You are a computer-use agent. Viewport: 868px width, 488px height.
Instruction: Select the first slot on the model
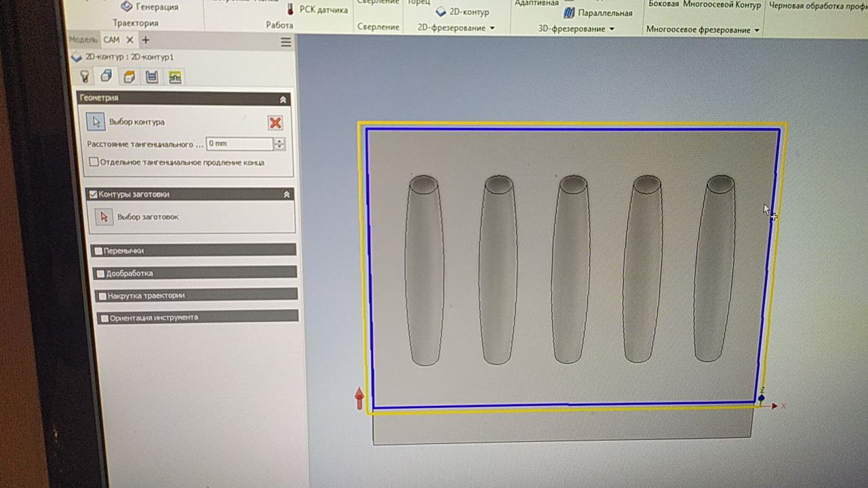(x=424, y=270)
